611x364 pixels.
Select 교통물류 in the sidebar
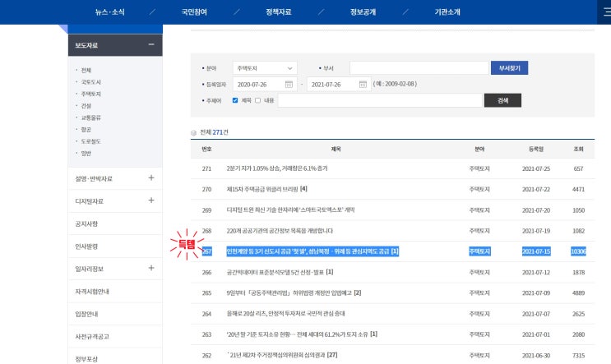coord(90,117)
